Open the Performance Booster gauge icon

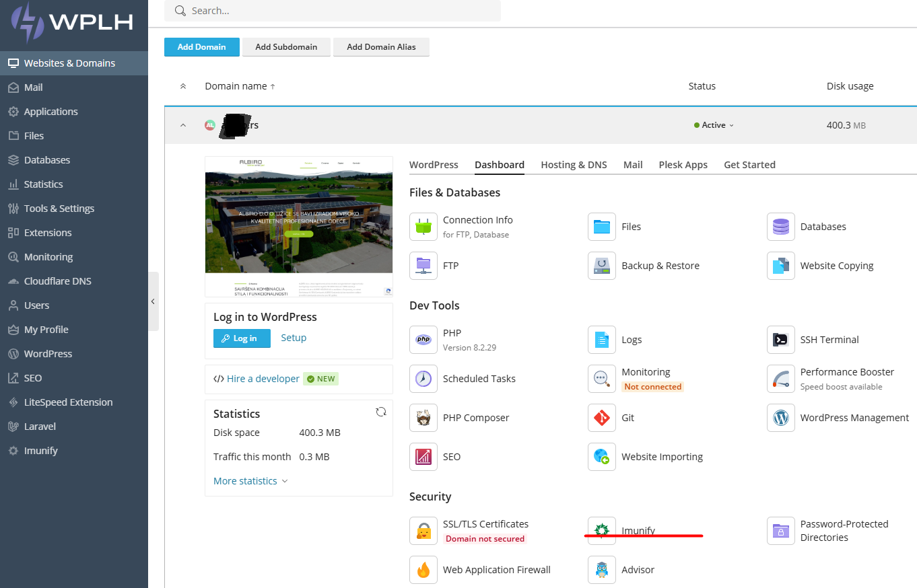click(781, 379)
